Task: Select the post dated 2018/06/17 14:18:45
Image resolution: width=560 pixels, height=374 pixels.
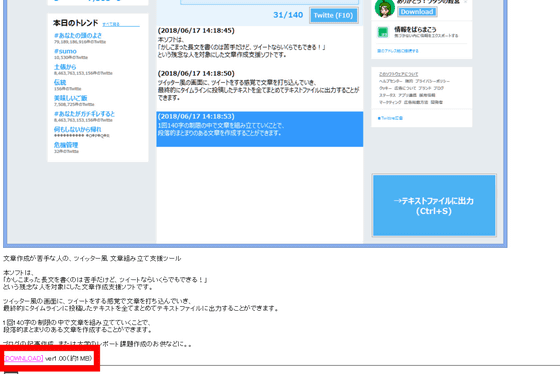Action: point(260,43)
